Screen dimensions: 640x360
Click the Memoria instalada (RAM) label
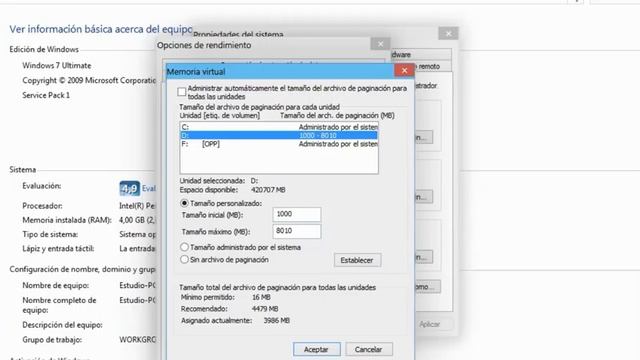67,220
